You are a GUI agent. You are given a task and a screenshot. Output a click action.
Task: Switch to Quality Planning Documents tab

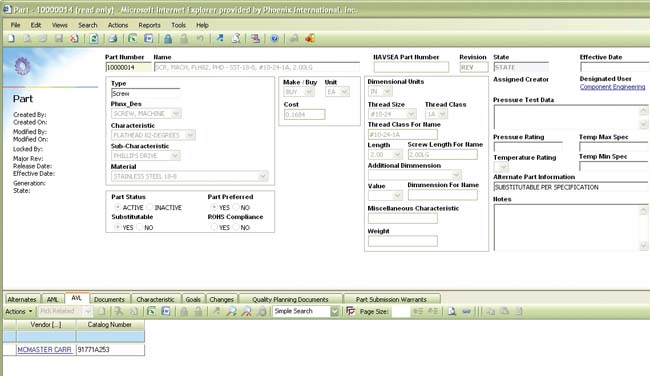(x=290, y=299)
